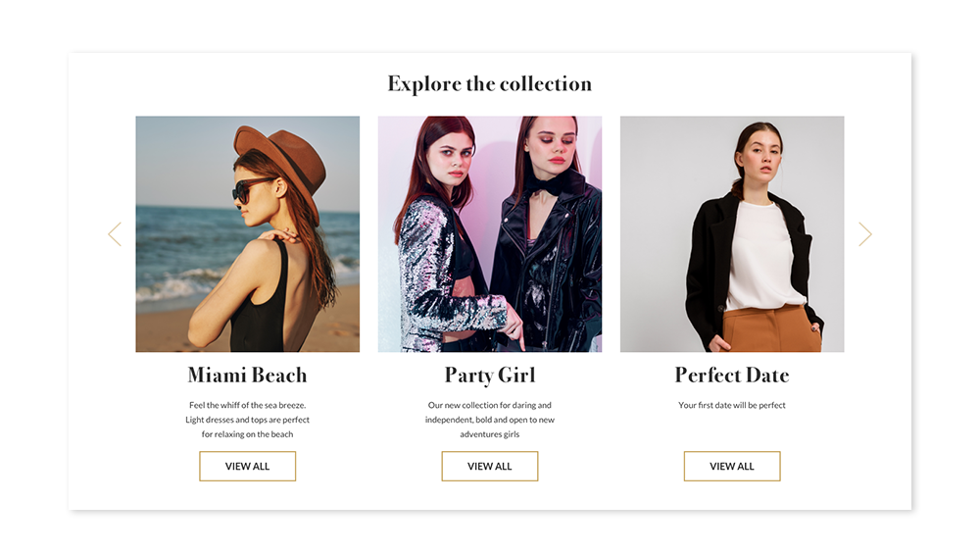Click the sunglasses on the beach model

(x=250, y=189)
